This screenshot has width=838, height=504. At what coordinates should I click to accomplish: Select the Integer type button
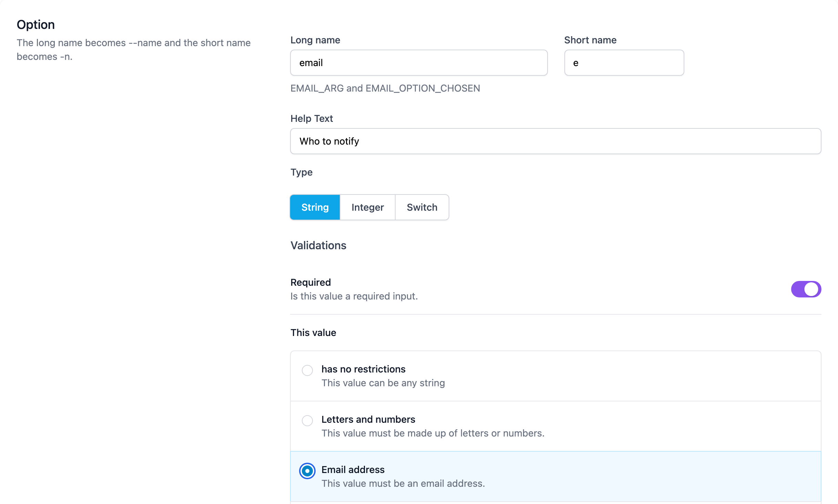pyautogui.click(x=367, y=207)
